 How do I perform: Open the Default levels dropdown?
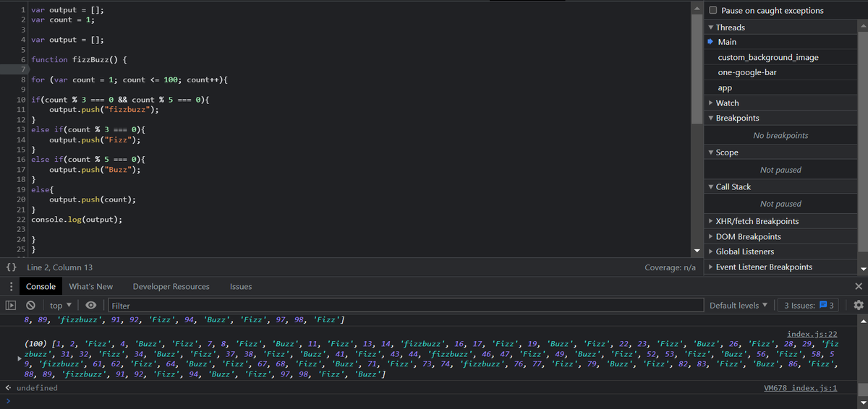point(739,306)
